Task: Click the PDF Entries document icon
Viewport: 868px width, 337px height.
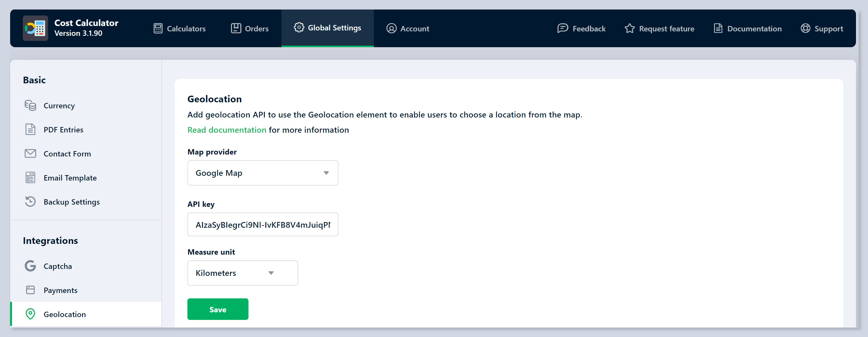Action: pyautogui.click(x=30, y=130)
